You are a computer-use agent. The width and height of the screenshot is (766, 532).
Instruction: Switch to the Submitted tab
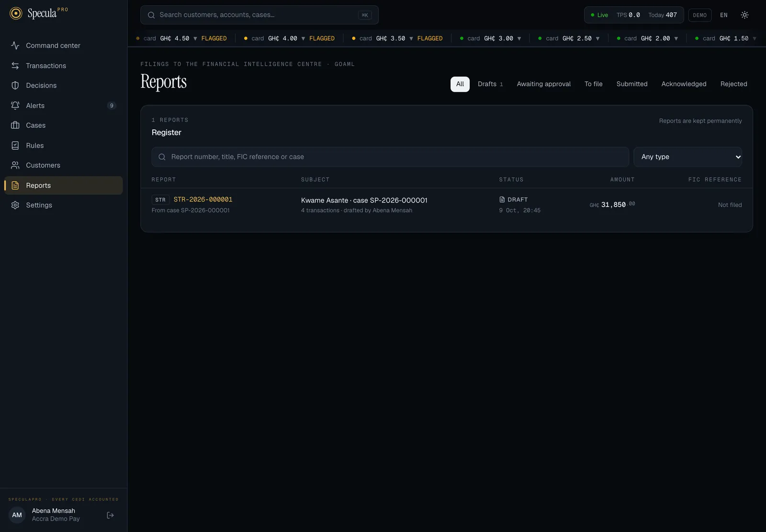[631, 84]
